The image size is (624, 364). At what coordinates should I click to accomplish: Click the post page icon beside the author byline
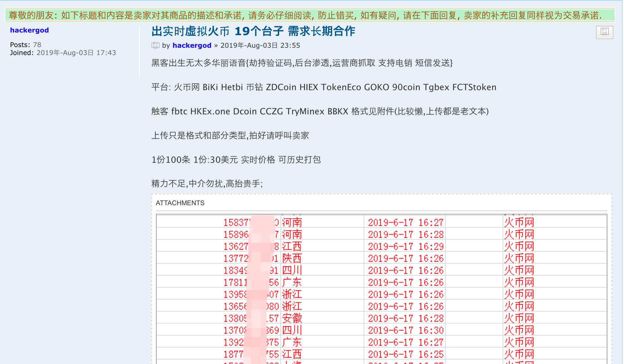pos(155,45)
